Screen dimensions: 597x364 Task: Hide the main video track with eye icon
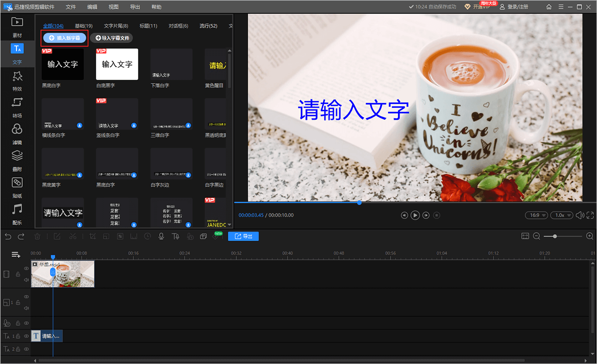click(26, 269)
